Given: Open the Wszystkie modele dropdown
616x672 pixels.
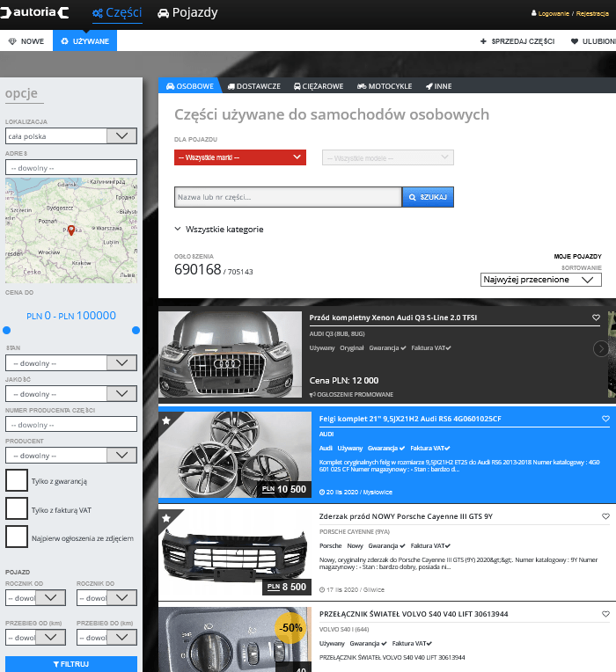Looking at the screenshot, I should pyautogui.click(x=388, y=157).
